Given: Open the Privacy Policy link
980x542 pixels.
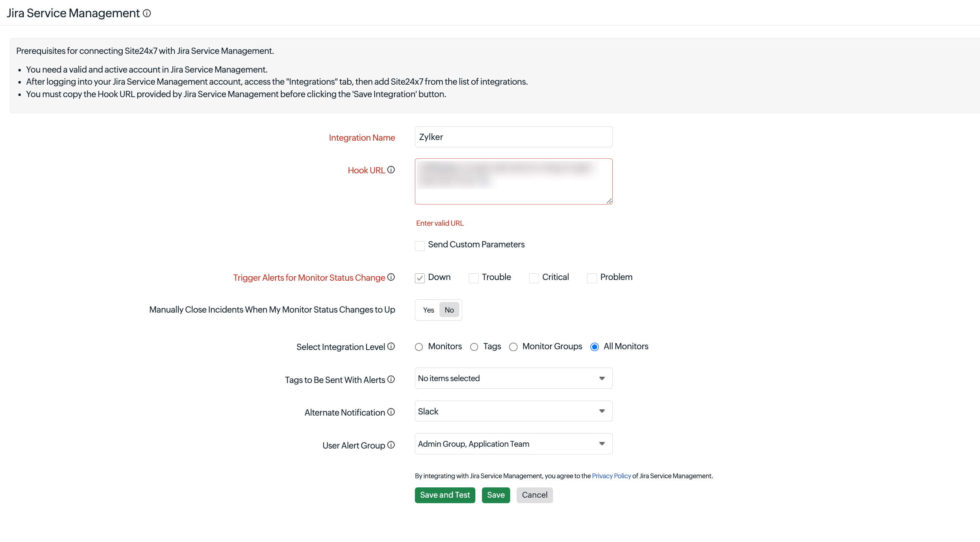Looking at the screenshot, I should point(611,476).
